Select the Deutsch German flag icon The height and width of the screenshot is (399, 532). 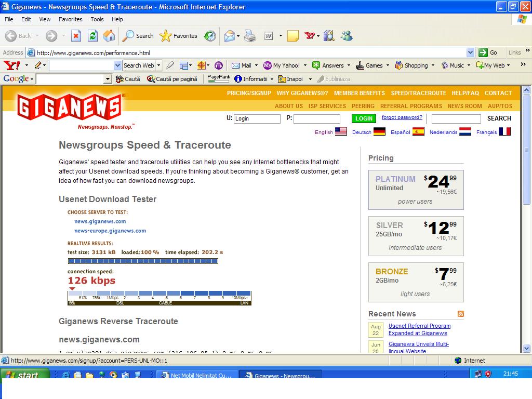pos(379,132)
